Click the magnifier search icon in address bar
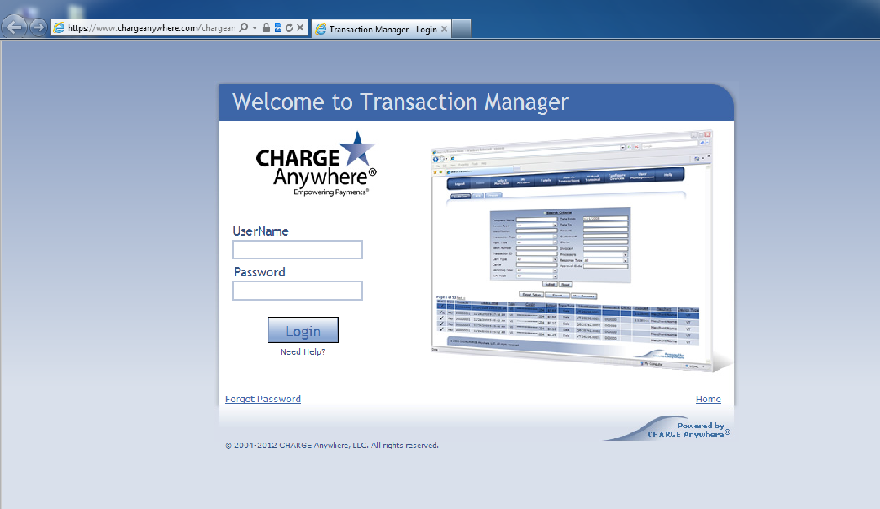This screenshot has height=509, width=880. [244, 29]
